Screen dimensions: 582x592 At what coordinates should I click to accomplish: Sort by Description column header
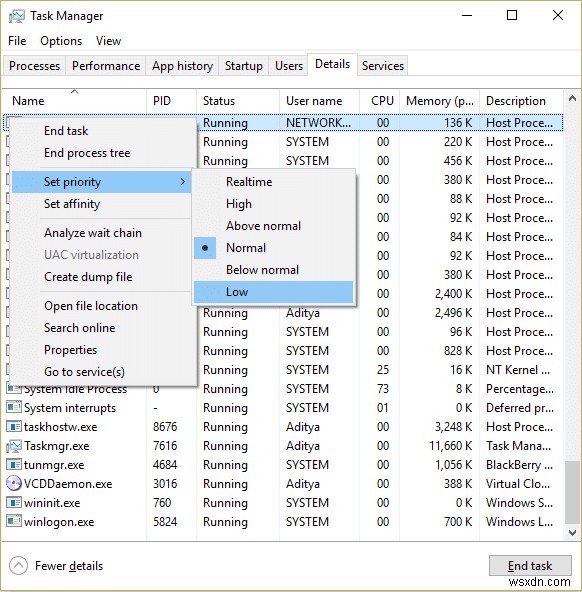point(522,101)
